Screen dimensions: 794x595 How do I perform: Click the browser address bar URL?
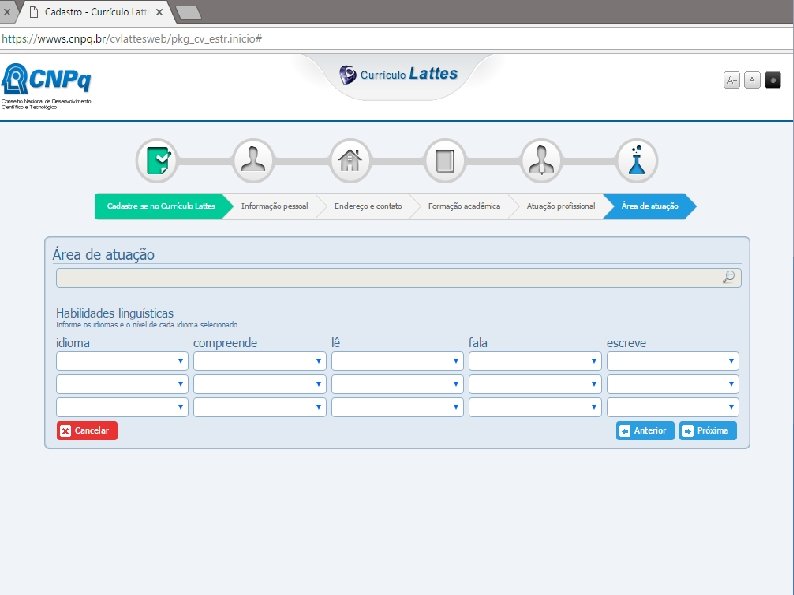[132, 39]
